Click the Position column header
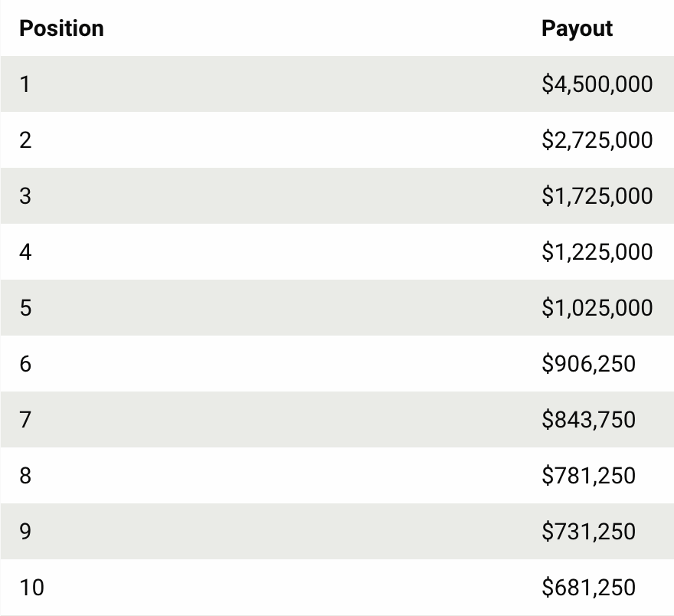The width and height of the screenshot is (674, 616). tap(61, 28)
